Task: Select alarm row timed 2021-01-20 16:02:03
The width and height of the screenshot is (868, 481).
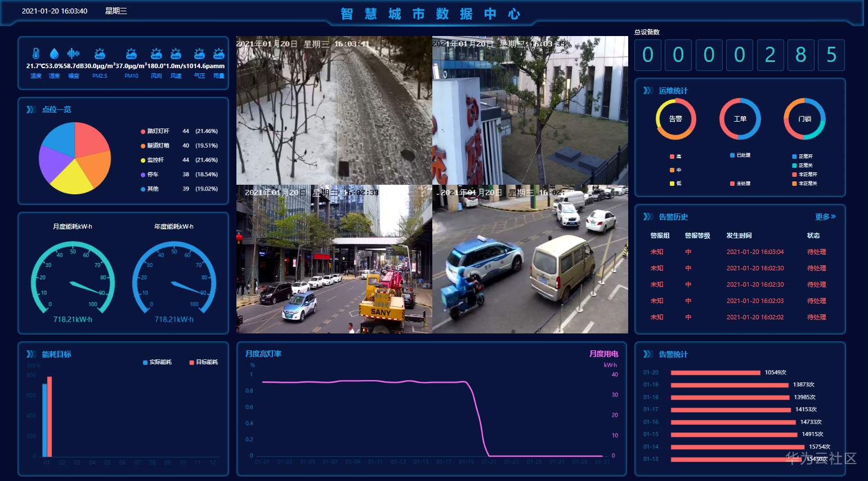Action: [x=739, y=301]
